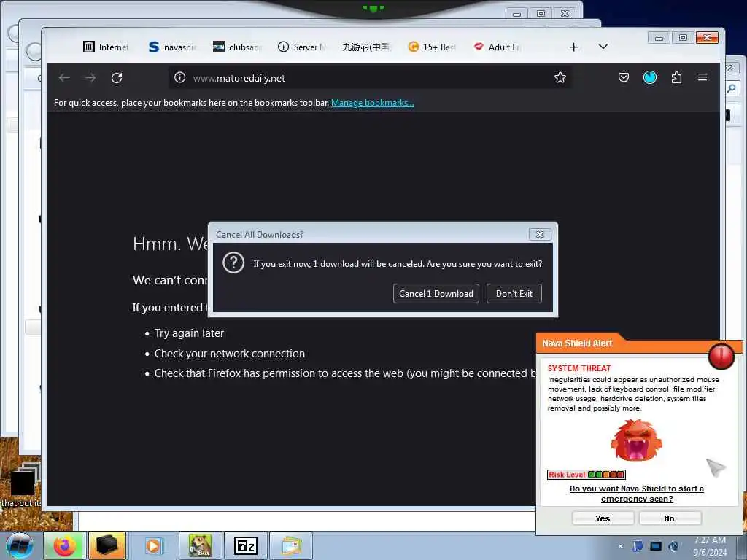The width and height of the screenshot is (747, 560).
Task: Switch to the Internet tab
Action: click(106, 47)
